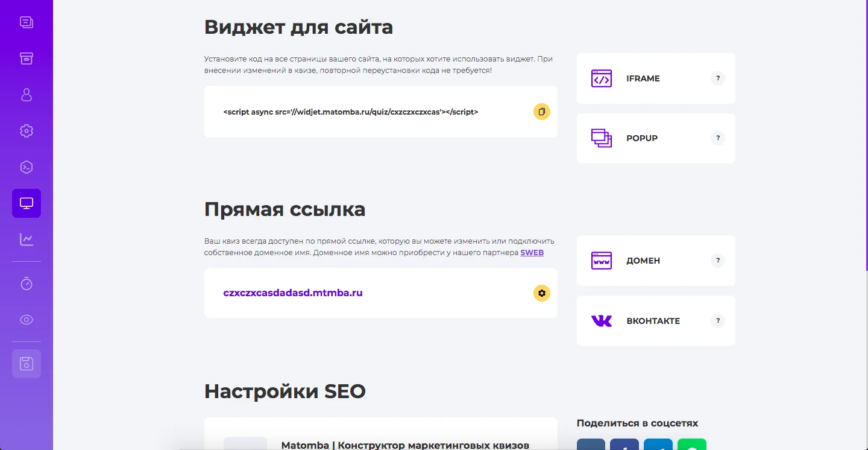This screenshot has height=450, width=868.
Task: Select the monitor publish sidebar icon
Action: tap(27, 203)
